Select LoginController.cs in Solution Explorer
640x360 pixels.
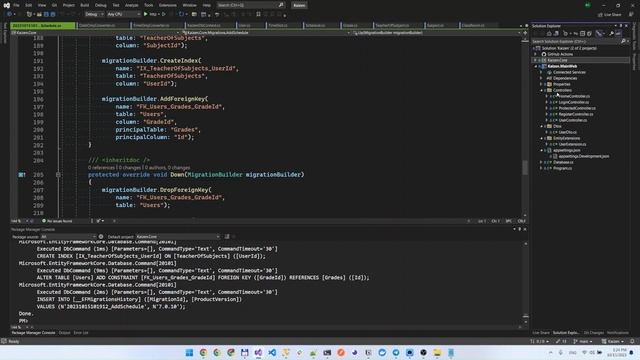point(574,102)
